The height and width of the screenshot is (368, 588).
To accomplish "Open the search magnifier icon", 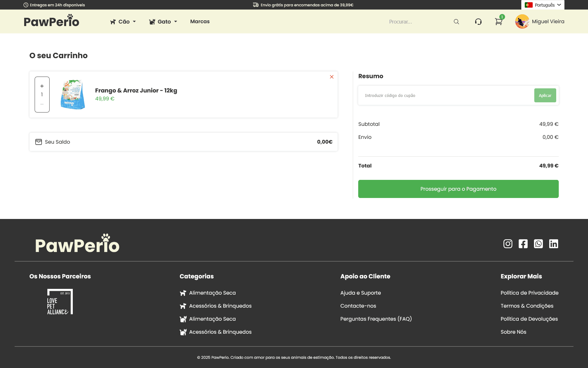I will click(456, 21).
